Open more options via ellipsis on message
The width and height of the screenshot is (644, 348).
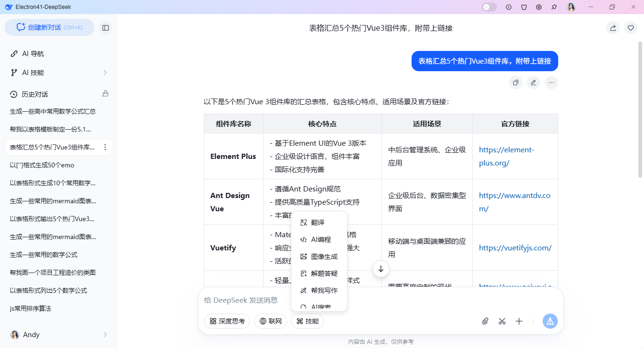click(x=551, y=82)
